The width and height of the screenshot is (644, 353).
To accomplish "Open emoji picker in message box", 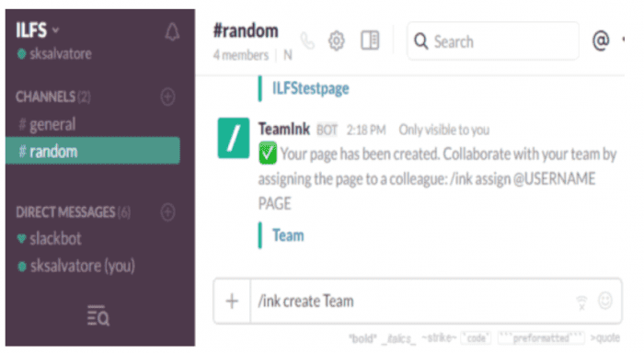I will 605,301.
